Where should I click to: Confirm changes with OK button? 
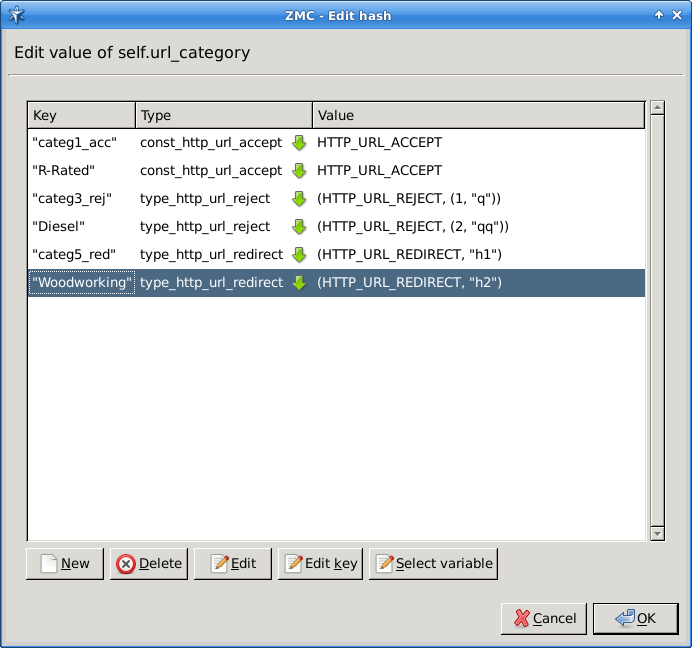(x=636, y=618)
